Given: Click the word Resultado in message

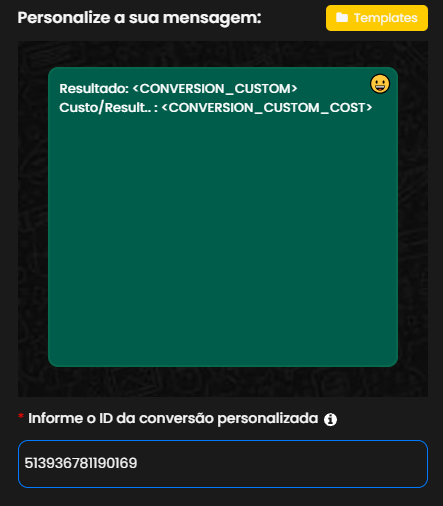Looking at the screenshot, I should point(91,89).
